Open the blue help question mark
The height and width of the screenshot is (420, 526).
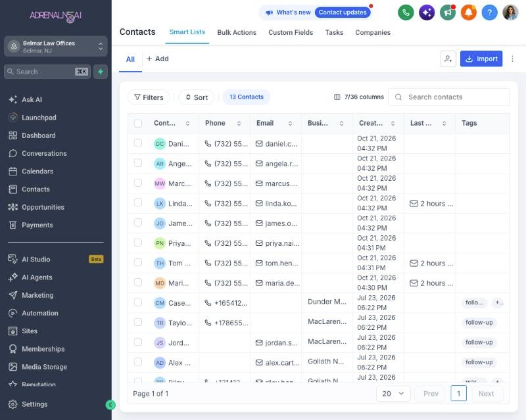pos(489,12)
